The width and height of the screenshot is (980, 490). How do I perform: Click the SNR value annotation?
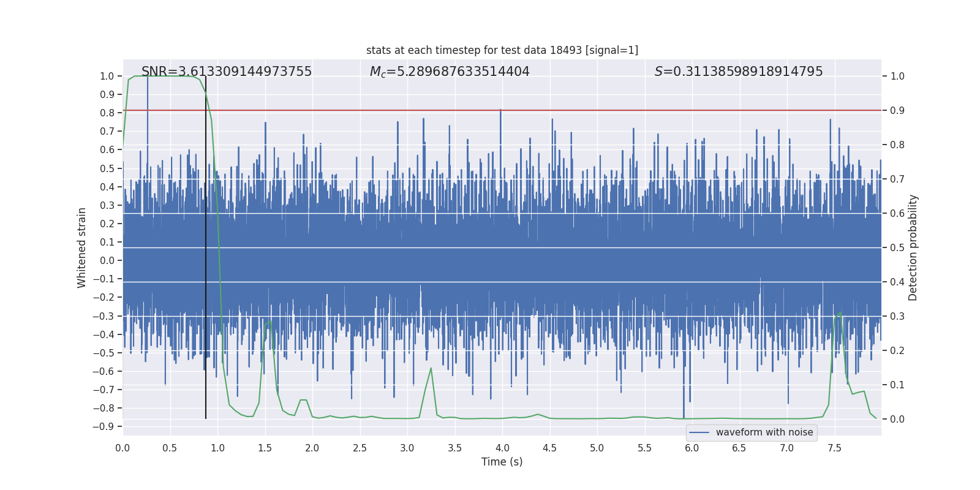(x=227, y=72)
